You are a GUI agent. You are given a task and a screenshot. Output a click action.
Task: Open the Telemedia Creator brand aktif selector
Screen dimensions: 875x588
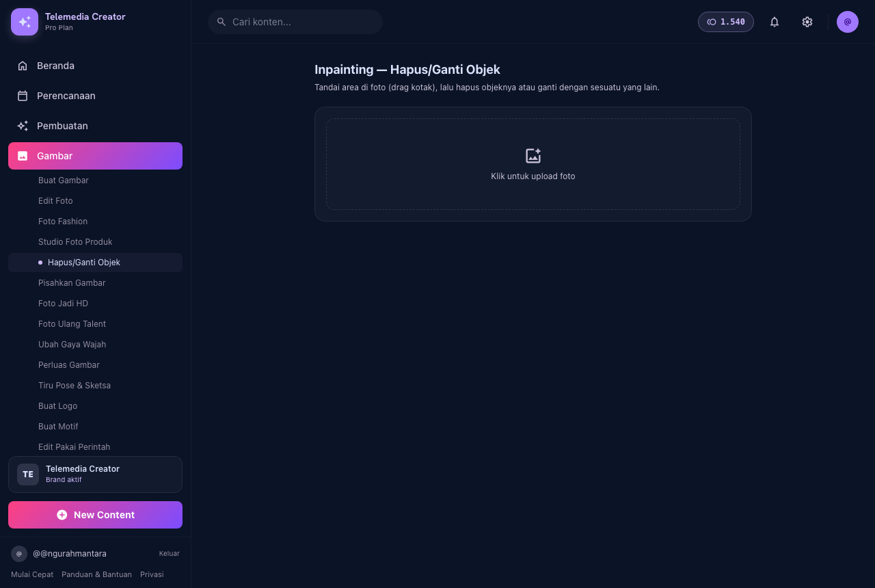[95, 475]
